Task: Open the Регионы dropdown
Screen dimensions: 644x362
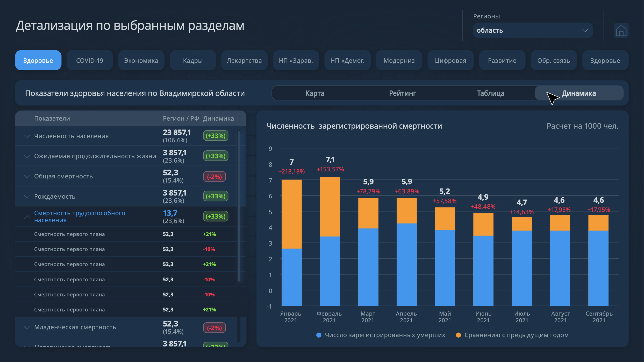Action: click(x=533, y=30)
